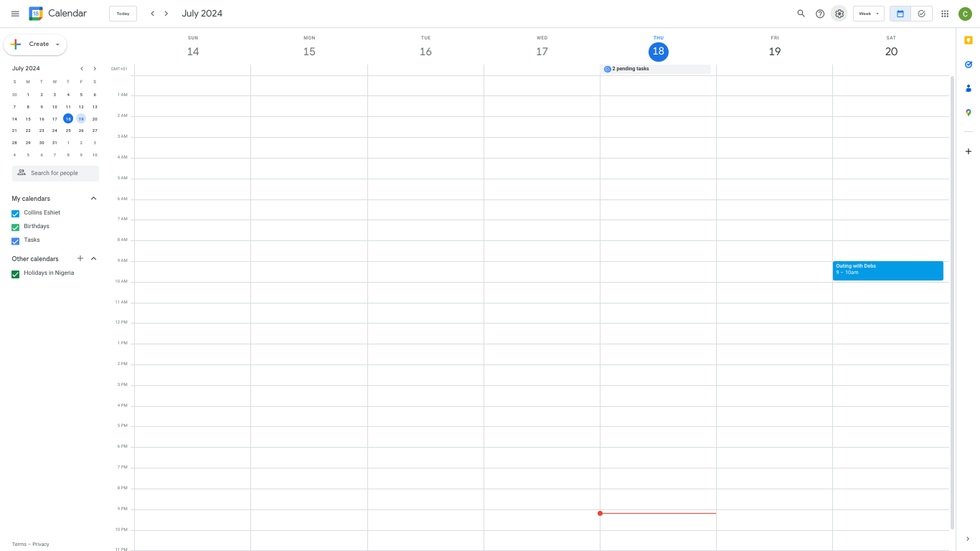Open the Privacy link
Screen dimensions: 980x551
coord(41,545)
